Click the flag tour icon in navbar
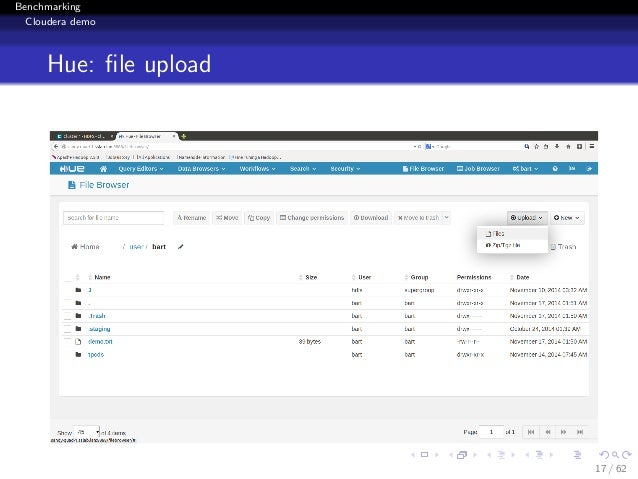 tap(572, 168)
